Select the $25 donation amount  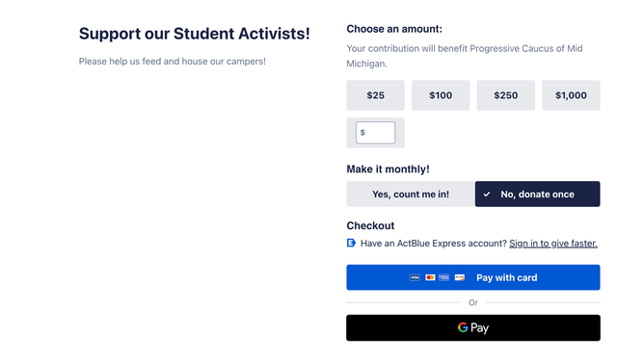coord(375,95)
